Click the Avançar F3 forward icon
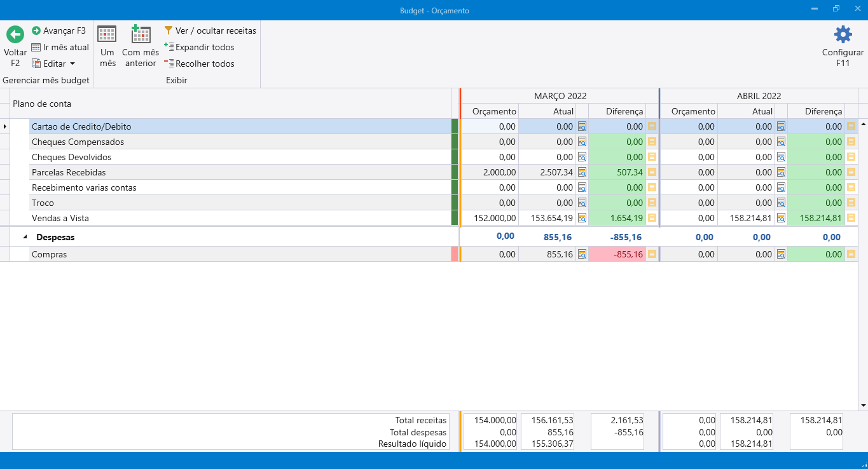 (x=36, y=31)
